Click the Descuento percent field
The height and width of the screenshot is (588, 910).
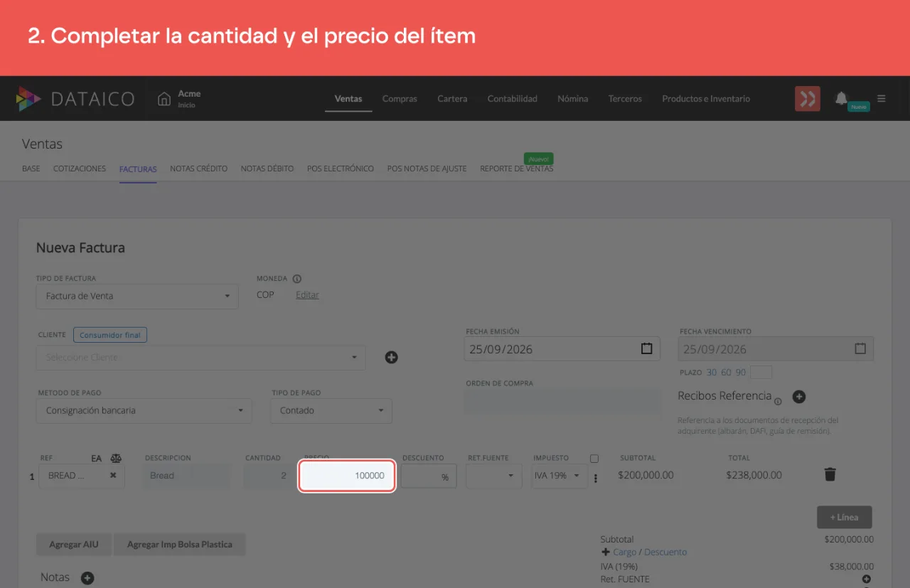(429, 476)
